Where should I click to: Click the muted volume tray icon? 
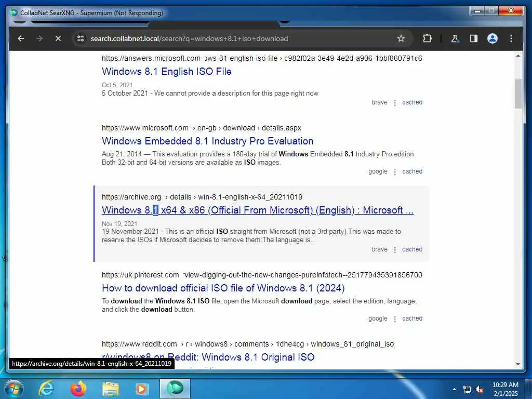pyautogui.click(x=480, y=390)
